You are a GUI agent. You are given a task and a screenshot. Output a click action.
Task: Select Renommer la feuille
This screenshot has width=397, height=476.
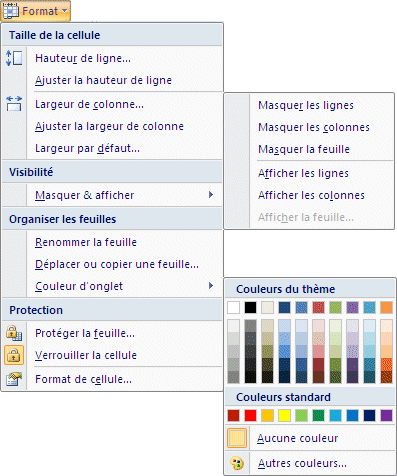point(86,242)
